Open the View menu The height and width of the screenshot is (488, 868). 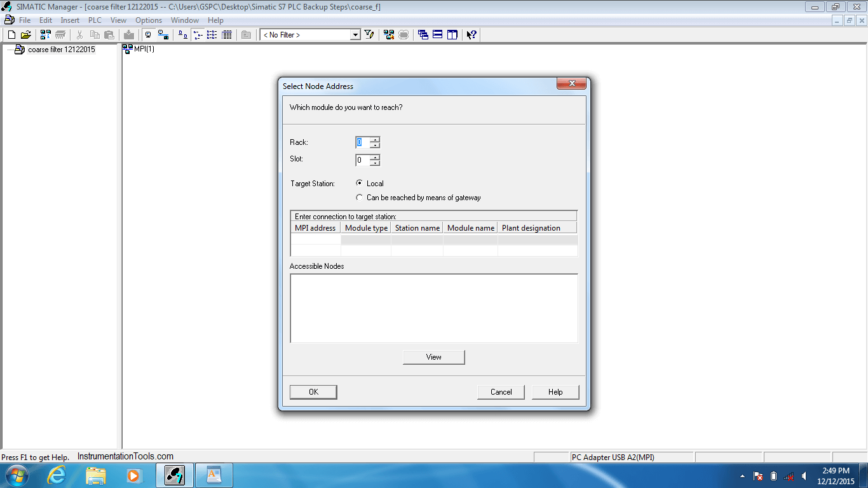point(119,20)
